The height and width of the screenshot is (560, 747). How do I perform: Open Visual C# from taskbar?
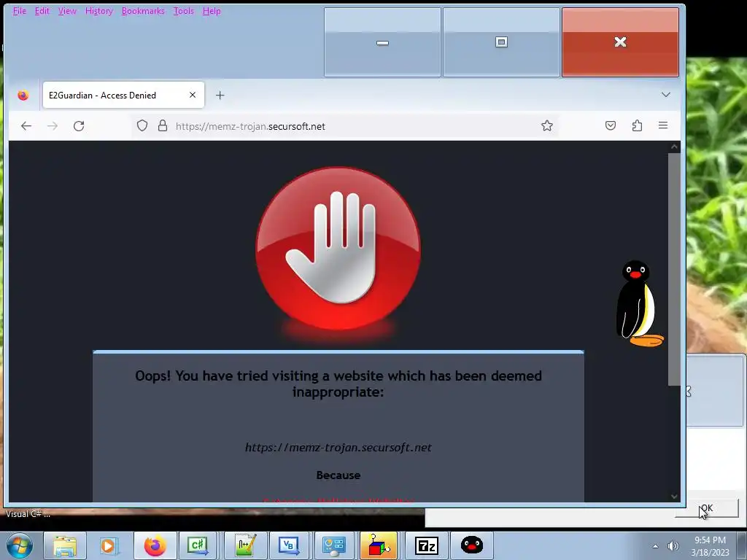[198, 545]
